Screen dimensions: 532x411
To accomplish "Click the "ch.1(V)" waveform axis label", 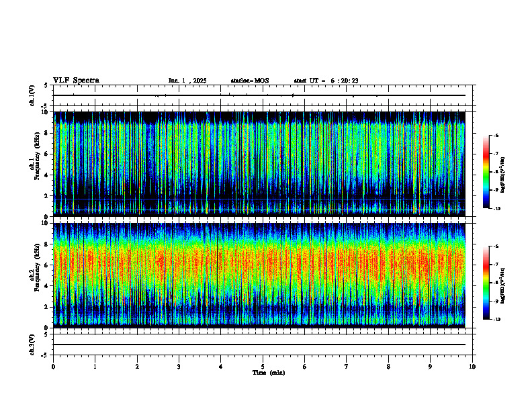I will point(32,95).
